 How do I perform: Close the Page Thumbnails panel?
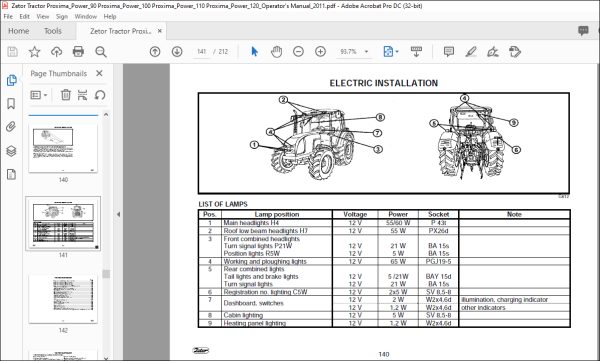(99, 73)
